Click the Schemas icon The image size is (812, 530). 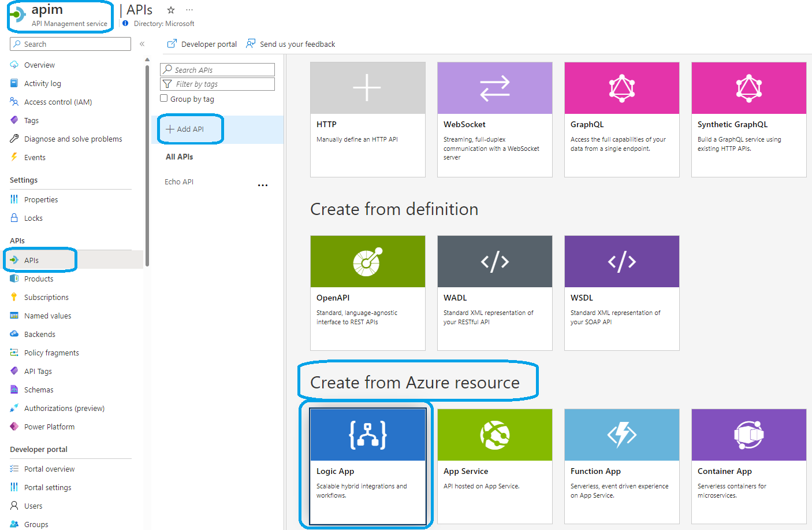pyautogui.click(x=14, y=390)
